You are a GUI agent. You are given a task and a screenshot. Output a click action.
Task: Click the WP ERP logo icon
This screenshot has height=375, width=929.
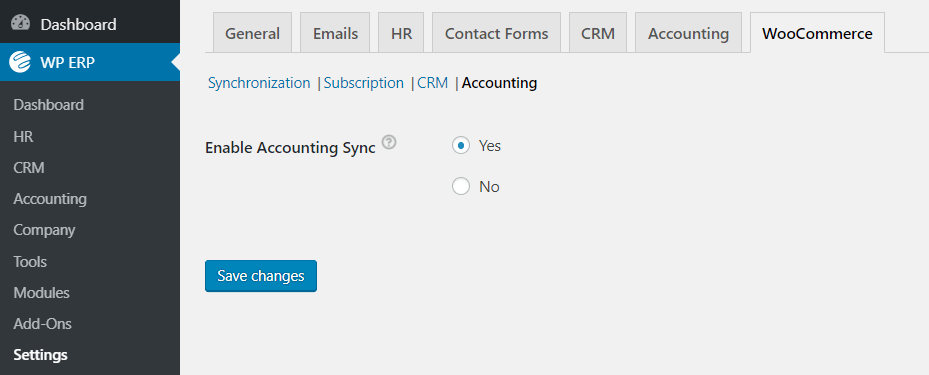tap(20, 62)
